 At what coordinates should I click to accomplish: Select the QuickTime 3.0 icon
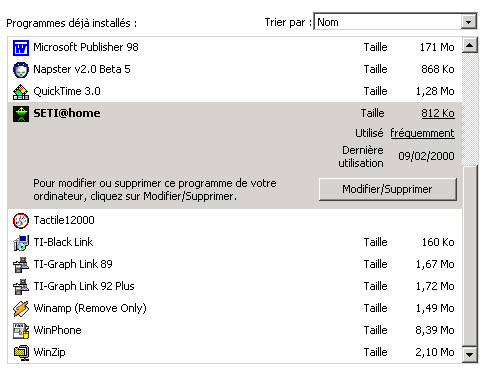[21, 92]
